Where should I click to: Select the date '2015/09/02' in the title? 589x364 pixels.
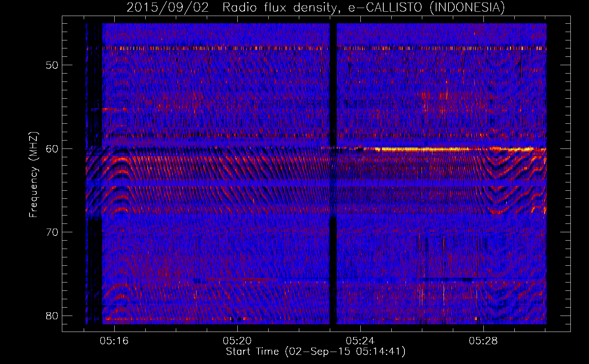point(168,7)
